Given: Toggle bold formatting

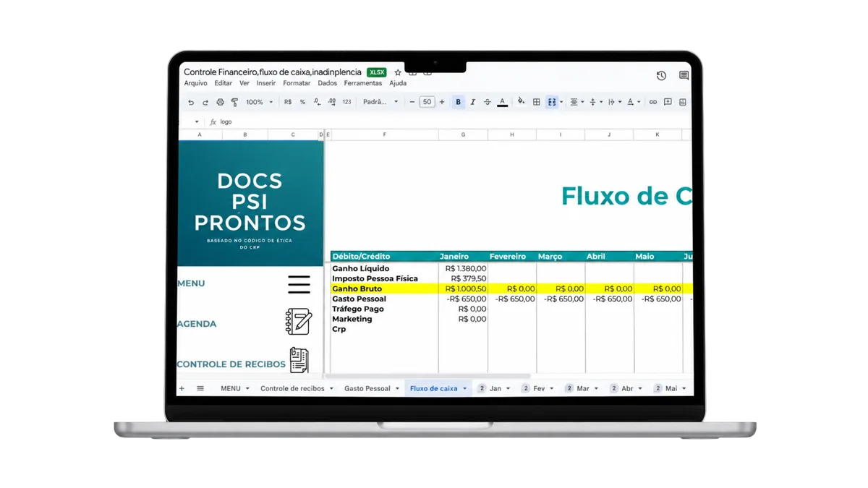Looking at the screenshot, I should (458, 103).
